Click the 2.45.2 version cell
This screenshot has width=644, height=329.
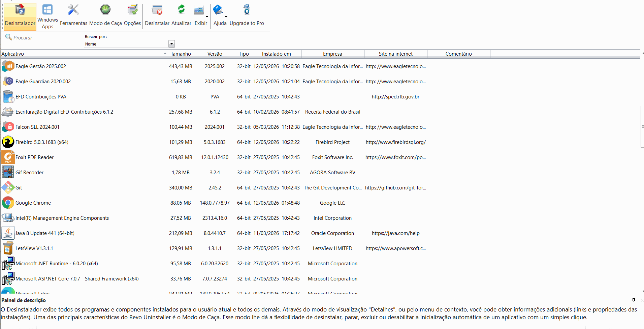(x=215, y=188)
